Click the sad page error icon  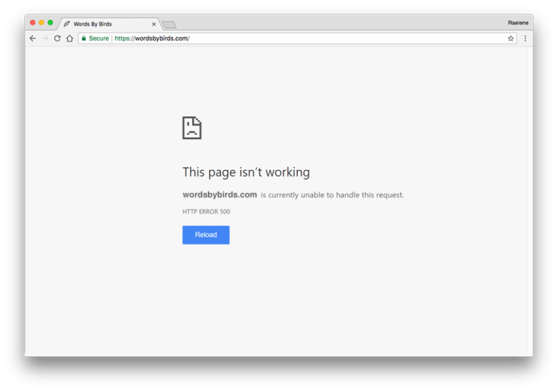tap(192, 128)
